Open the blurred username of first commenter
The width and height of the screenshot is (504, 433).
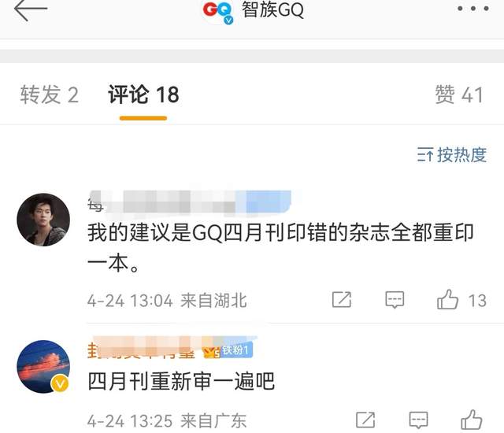tap(190, 202)
